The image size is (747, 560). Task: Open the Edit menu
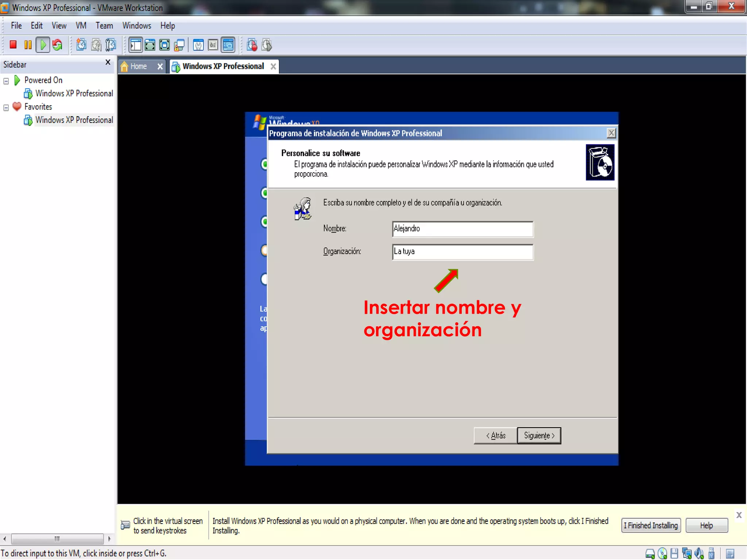[36, 26]
